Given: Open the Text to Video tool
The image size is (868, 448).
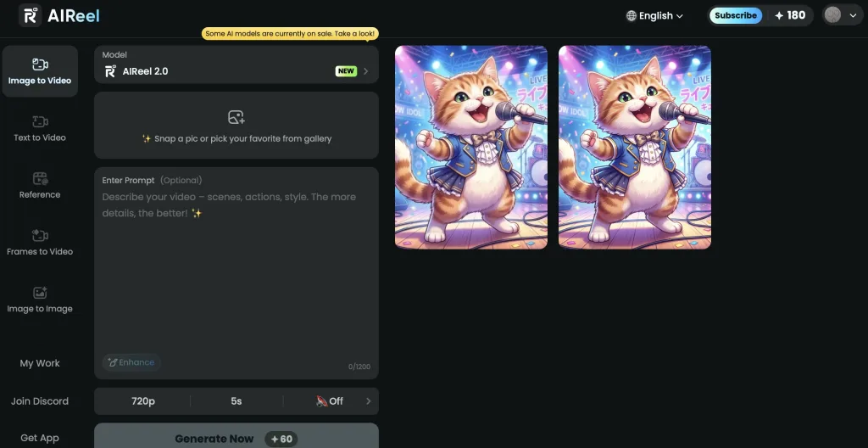Looking at the screenshot, I should click(40, 128).
